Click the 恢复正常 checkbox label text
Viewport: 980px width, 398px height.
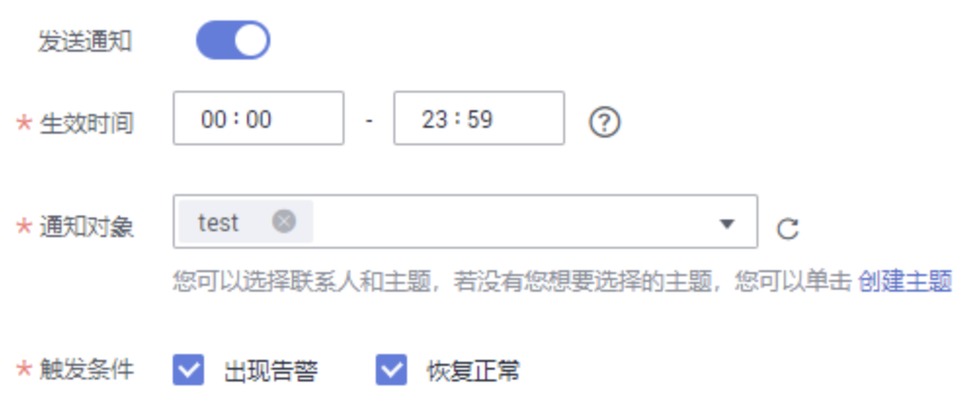[473, 371]
